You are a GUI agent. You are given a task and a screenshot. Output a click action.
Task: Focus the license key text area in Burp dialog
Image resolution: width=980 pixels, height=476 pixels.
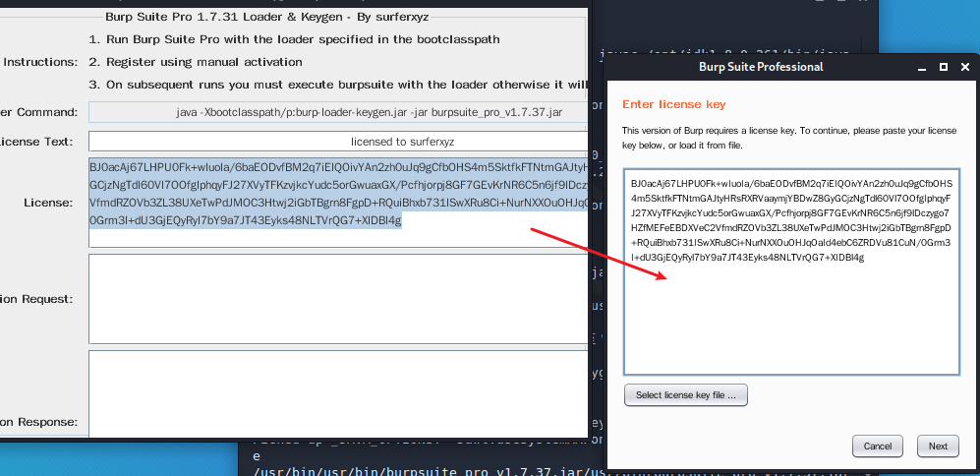pos(791,270)
